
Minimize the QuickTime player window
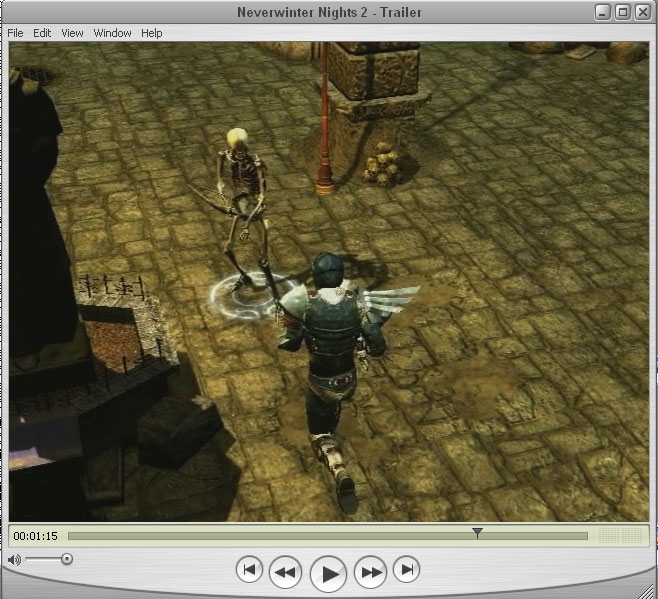click(602, 12)
